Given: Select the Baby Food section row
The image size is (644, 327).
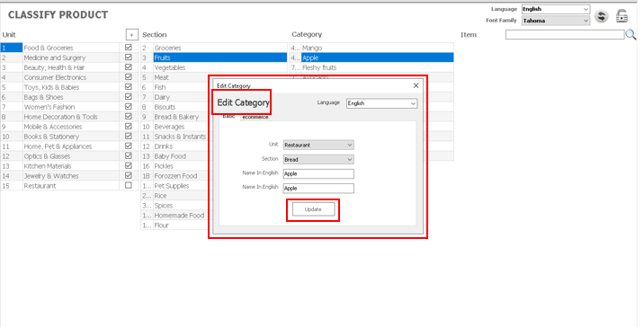Looking at the screenshot, I should [175, 156].
